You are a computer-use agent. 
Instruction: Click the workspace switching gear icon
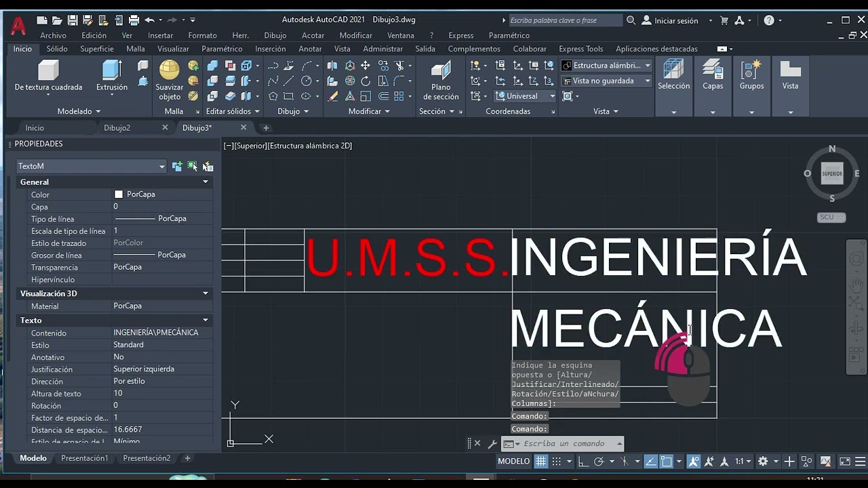[x=763, y=462]
